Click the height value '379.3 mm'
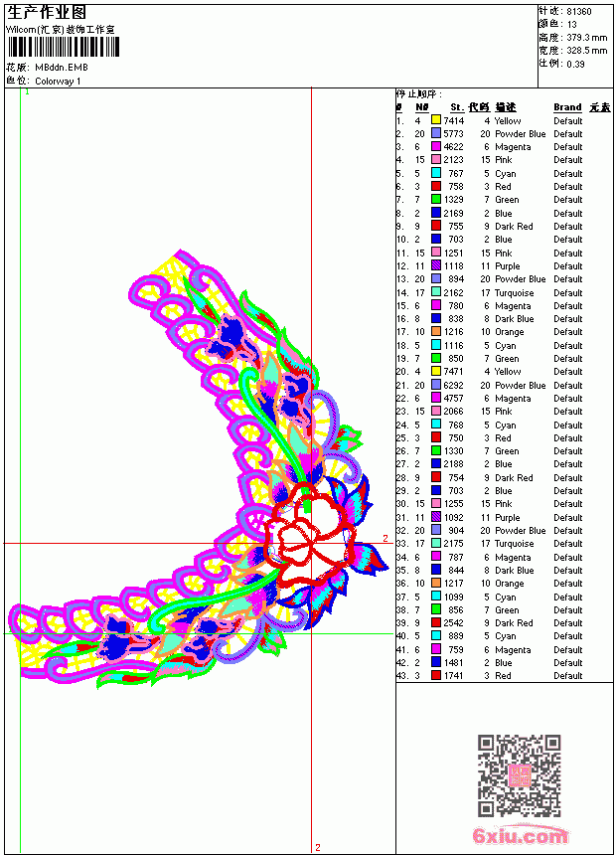Screen dimensions: 616x855 pyautogui.click(x=586, y=38)
